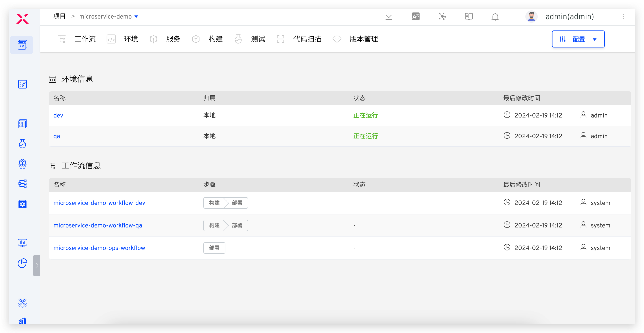Open the 代码扫描 tab
This screenshot has height=333, width=644.
coord(299,39)
